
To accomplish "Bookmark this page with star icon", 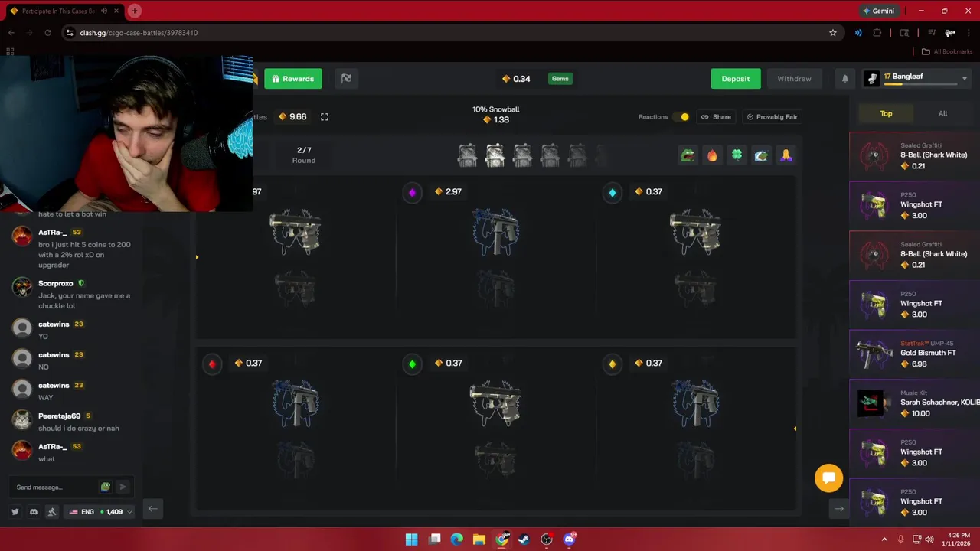I will [833, 33].
